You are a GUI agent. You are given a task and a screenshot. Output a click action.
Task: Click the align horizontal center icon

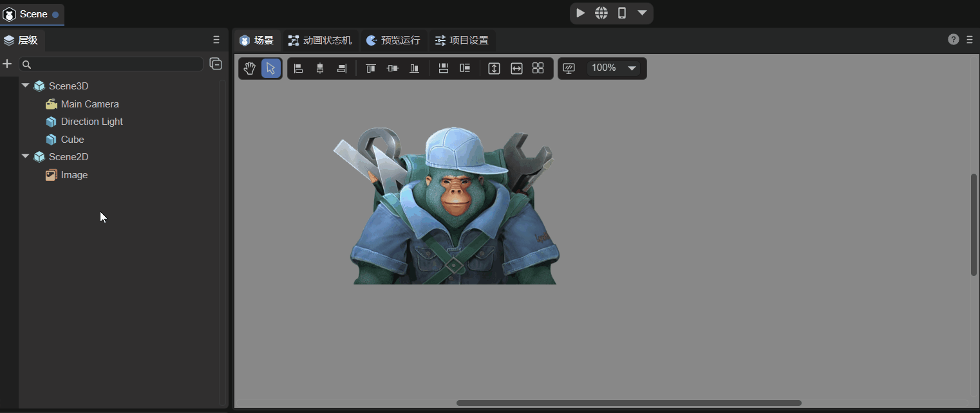[x=320, y=68]
